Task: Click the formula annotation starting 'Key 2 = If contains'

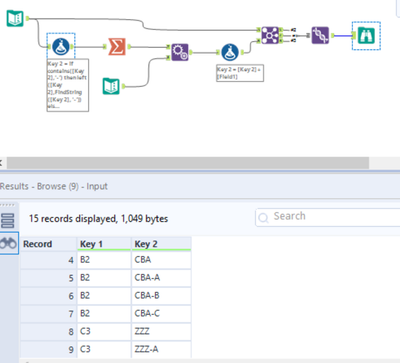Action: click(68, 85)
